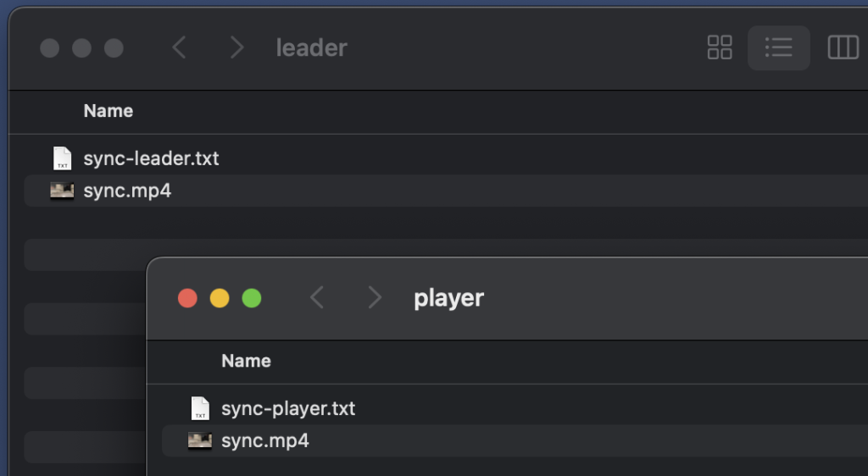Close the player window
This screenshot has height=476, width=868.
187,298
